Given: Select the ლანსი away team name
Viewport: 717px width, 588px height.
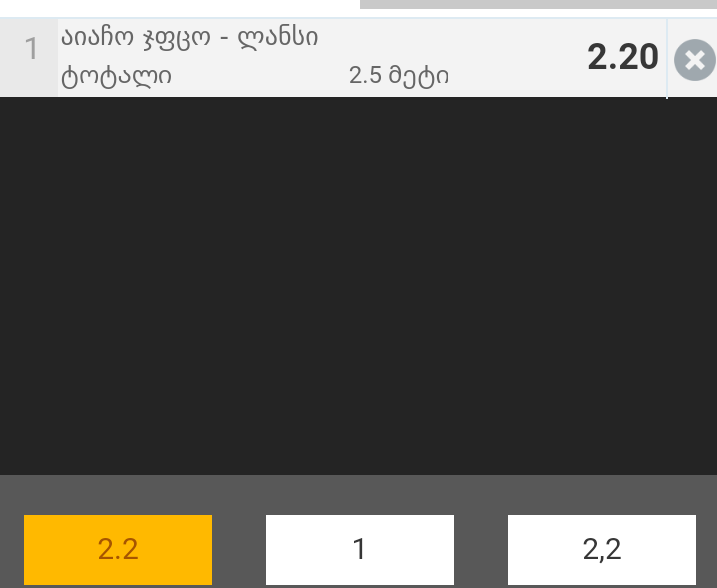Looking at the screenshot, I should (x=278, y=37).
